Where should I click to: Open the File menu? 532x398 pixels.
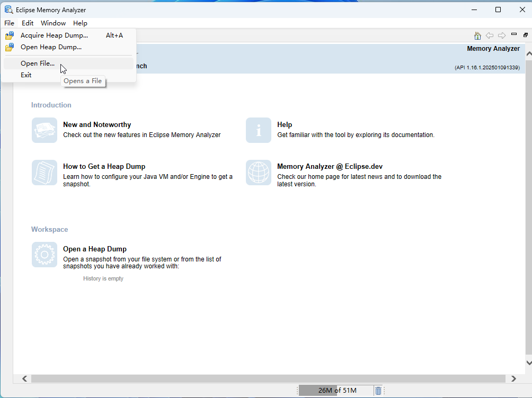click(9, 23)
